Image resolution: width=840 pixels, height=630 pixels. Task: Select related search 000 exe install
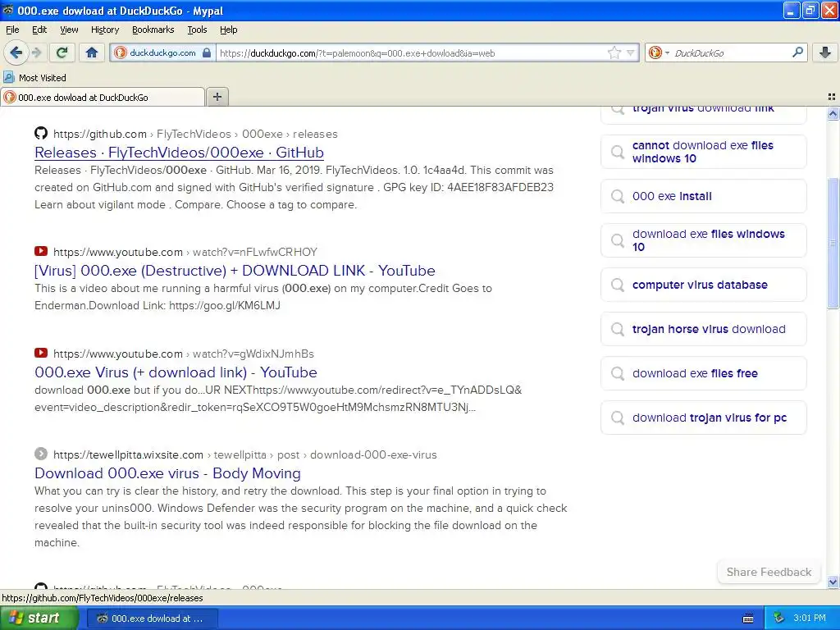tap(703, 196)
